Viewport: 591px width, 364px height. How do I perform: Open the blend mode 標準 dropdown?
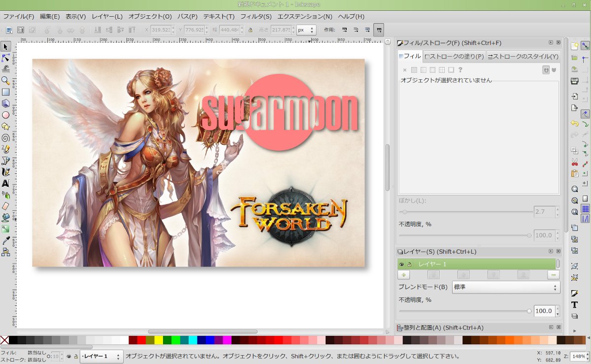[506, 287]
